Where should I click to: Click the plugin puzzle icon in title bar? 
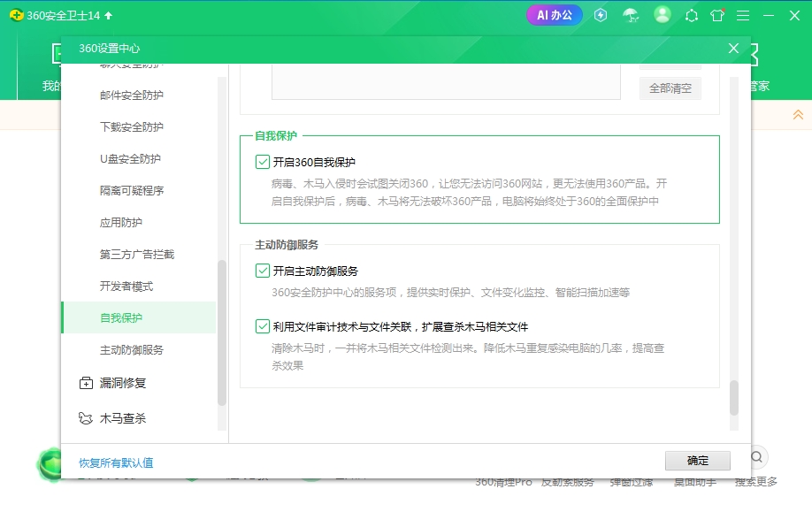[692, 16]
